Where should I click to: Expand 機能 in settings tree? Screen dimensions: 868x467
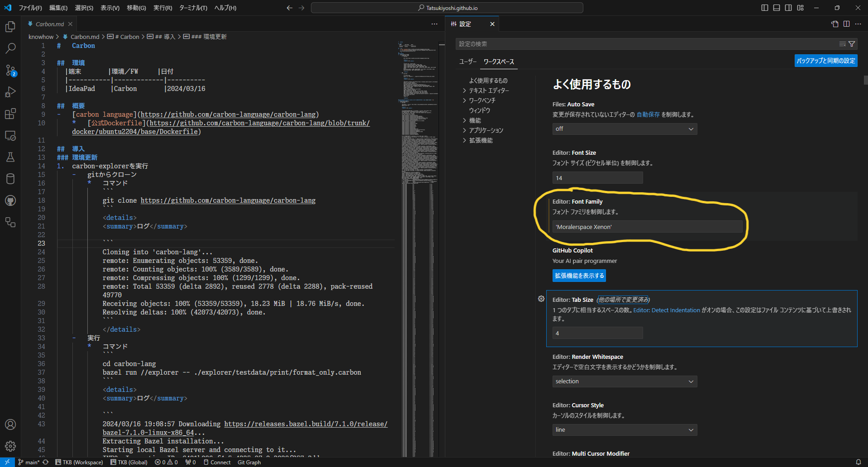point(475,120)
